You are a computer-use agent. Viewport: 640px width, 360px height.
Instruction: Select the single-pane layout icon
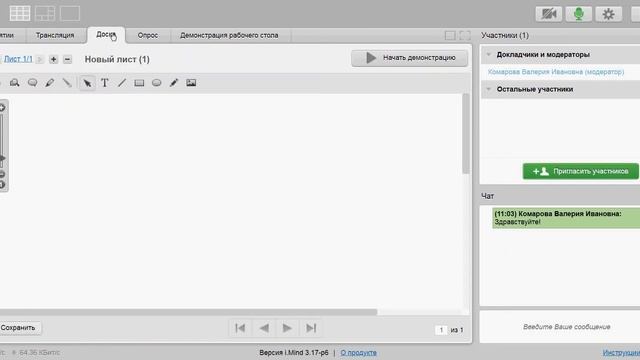point(70,13)
